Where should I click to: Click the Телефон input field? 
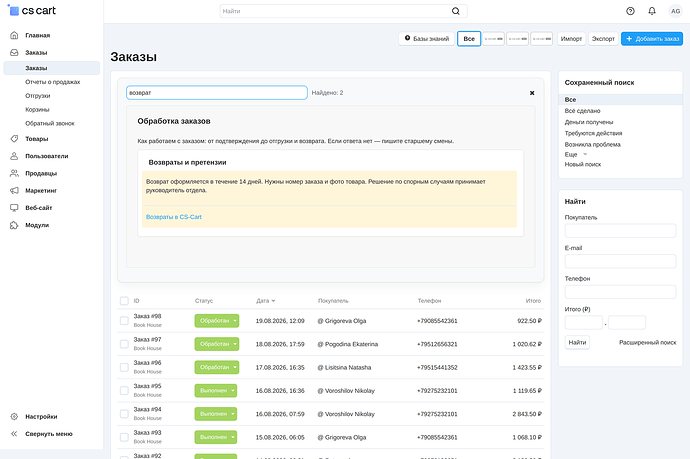coord(620,292)
